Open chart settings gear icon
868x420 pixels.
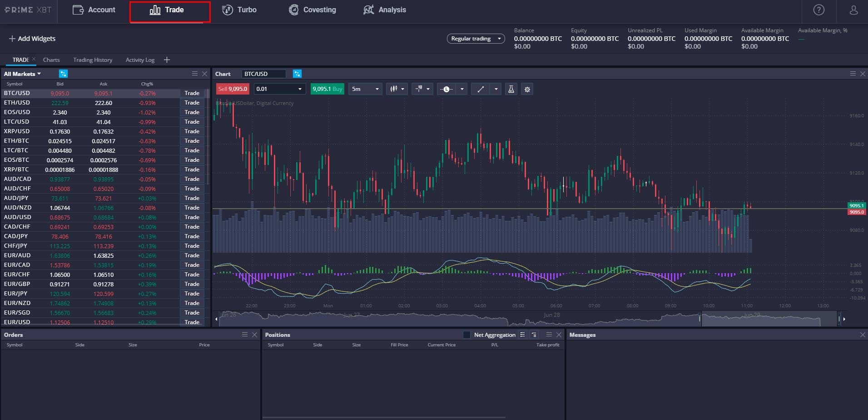(x=527, y=89)
